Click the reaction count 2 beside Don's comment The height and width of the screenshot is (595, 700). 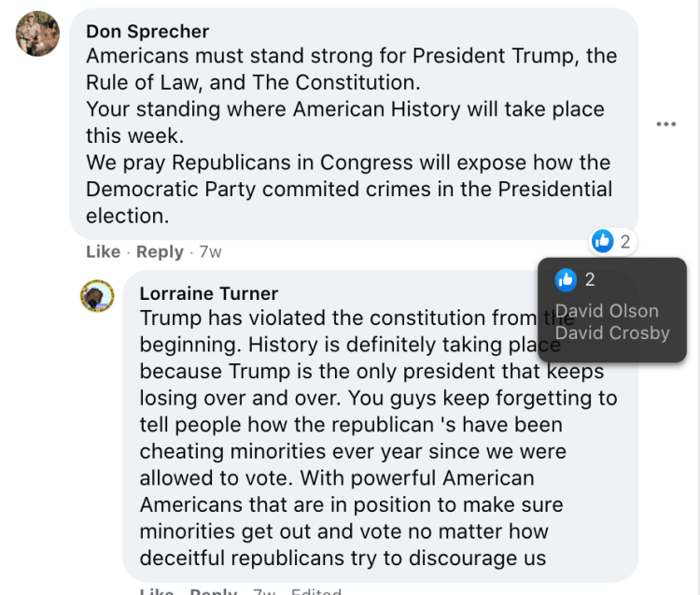coord(624,242)
